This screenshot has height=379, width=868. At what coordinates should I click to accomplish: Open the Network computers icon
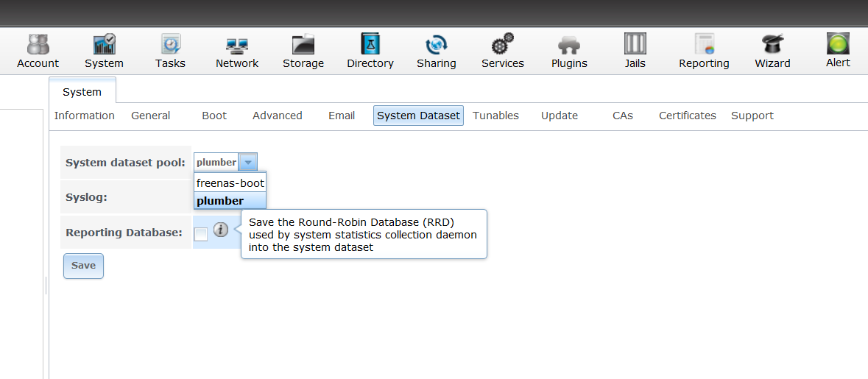(x=237, y=46)
